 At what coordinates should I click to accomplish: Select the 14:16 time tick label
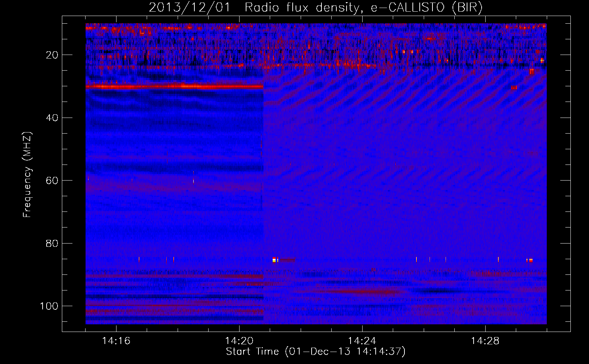pyautogui.click(x=116, y=341)
